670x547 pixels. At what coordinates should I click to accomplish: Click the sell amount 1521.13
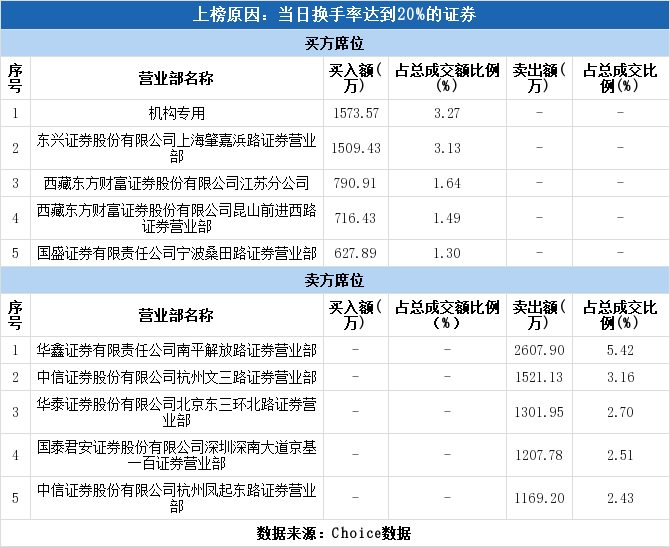539,377
